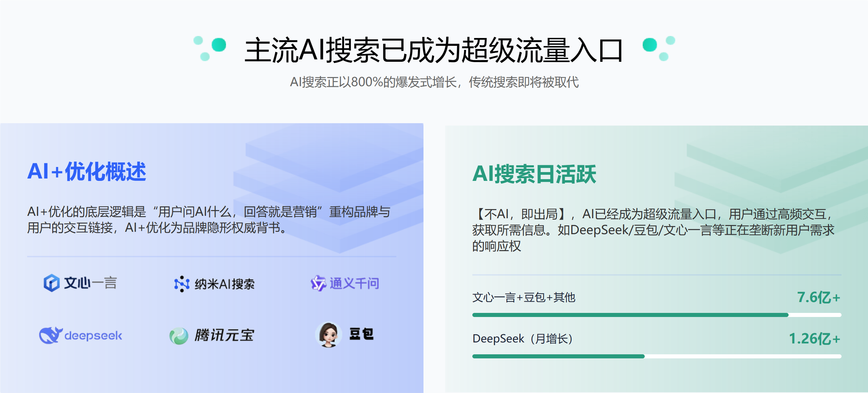Click the AI+优化概述 card title
The width and height of the screenshot is (868, 393).
[x=87, y=171]
